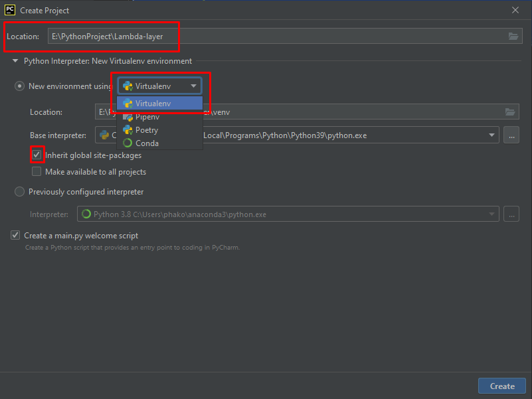Browse for venv Location folder icon
Viewport: 532px width, 399px height.
click(x=509, y=112)
